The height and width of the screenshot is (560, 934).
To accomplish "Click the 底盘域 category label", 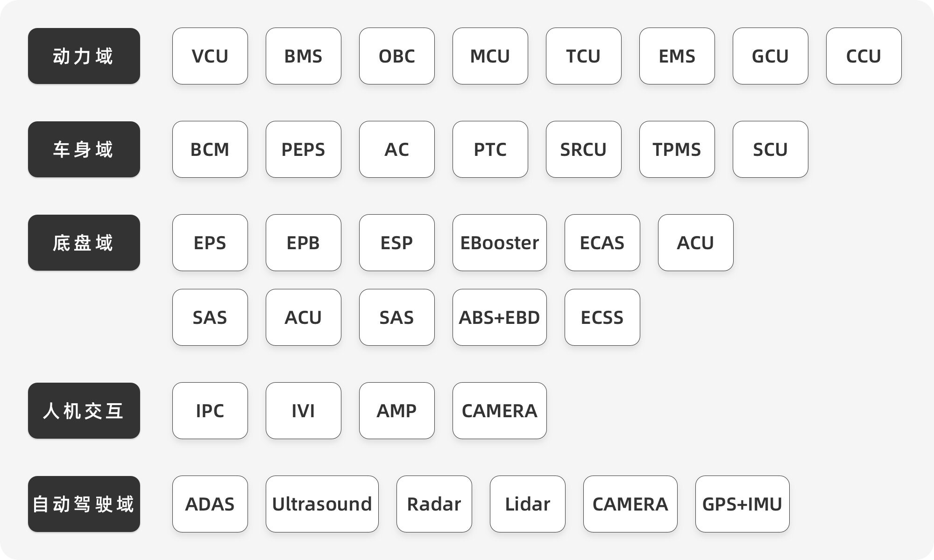I will click(x=84, y=243).
